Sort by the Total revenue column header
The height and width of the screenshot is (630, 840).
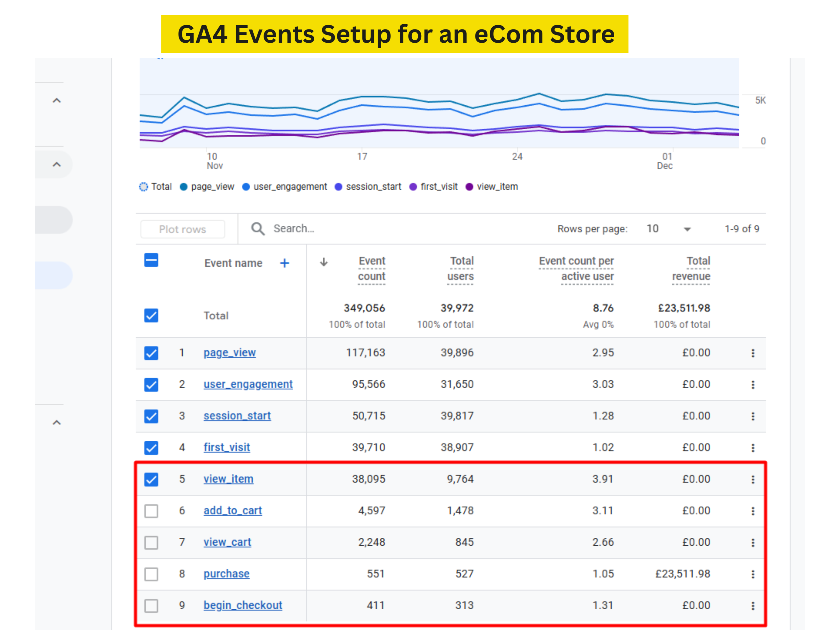pyautogui.click(x=691, y=268)
